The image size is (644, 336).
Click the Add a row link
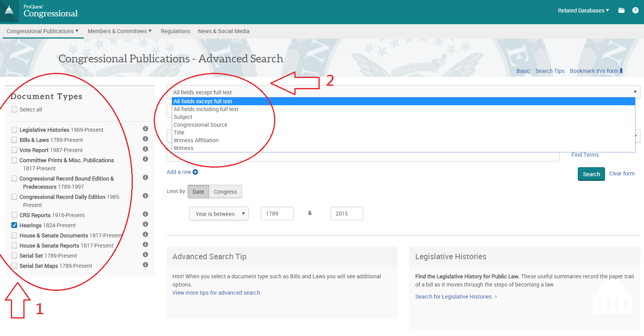[x=179, y=172]
